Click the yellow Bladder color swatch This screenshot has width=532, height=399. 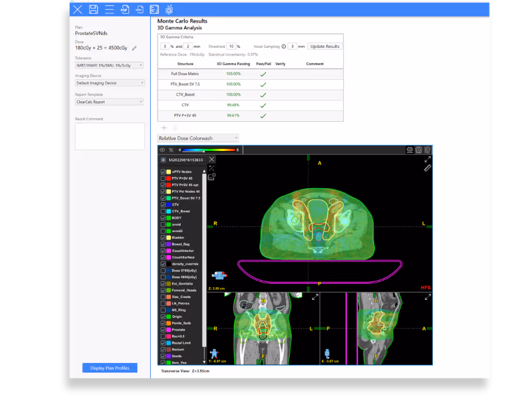pyautogui.click(x=169, y=237)
